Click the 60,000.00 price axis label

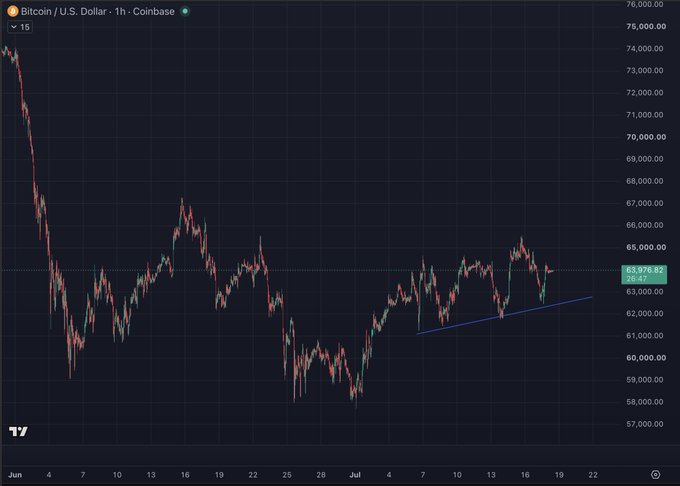(646, 358)
